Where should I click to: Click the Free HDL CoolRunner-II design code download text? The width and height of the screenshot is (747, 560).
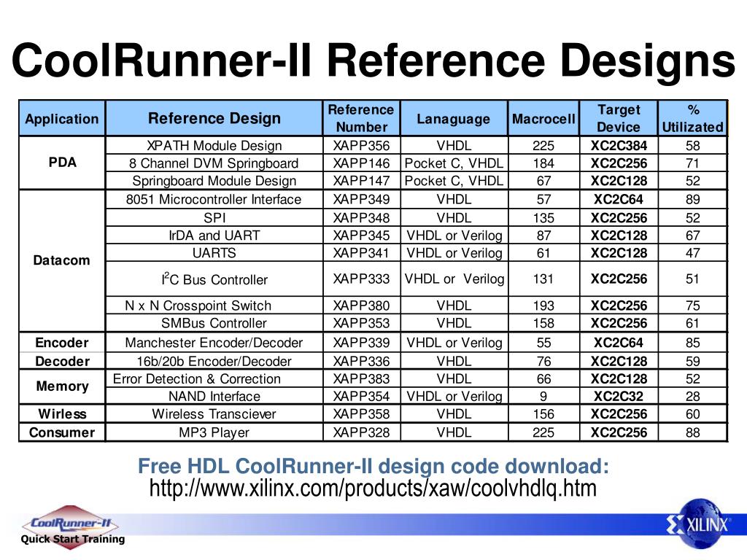[373, 466]
